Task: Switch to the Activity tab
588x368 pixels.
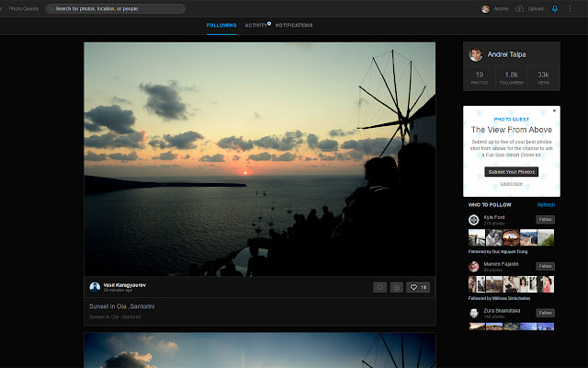Action: pos(256,25)
